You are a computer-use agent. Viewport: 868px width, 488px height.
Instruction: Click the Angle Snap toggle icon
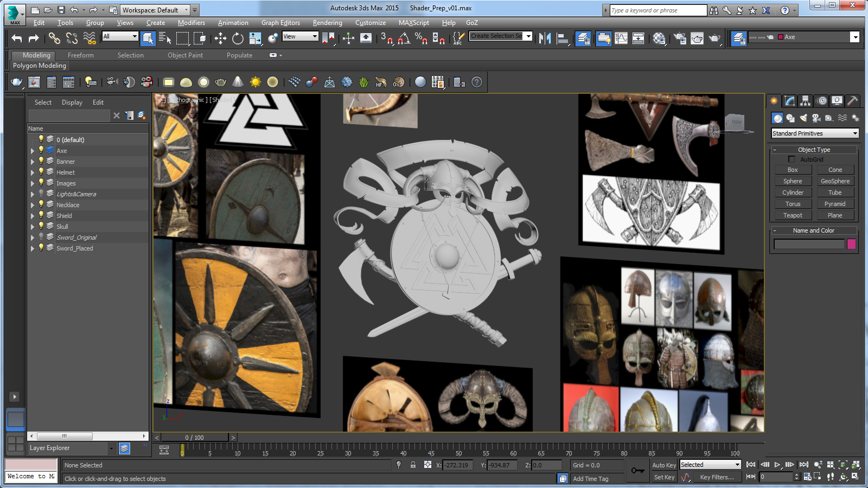(x=404, y=38)
